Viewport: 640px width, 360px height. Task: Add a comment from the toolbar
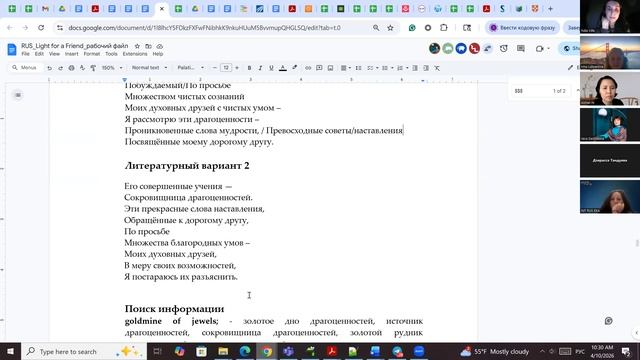coord(319,68)
